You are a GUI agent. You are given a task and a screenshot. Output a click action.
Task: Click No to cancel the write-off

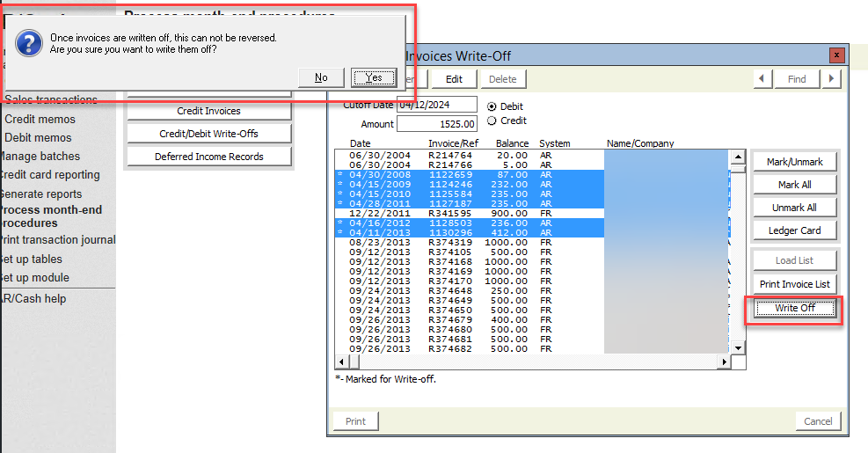coord(321,77)
